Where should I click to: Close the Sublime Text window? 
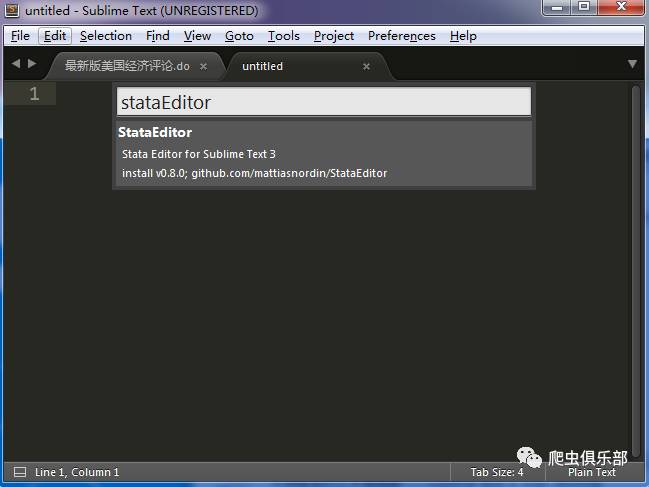point(621,7)
